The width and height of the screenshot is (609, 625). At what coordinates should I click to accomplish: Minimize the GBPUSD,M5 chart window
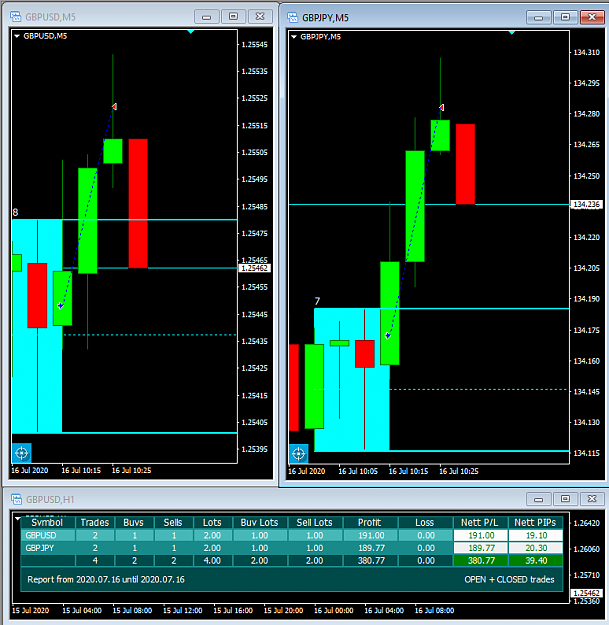206,17
